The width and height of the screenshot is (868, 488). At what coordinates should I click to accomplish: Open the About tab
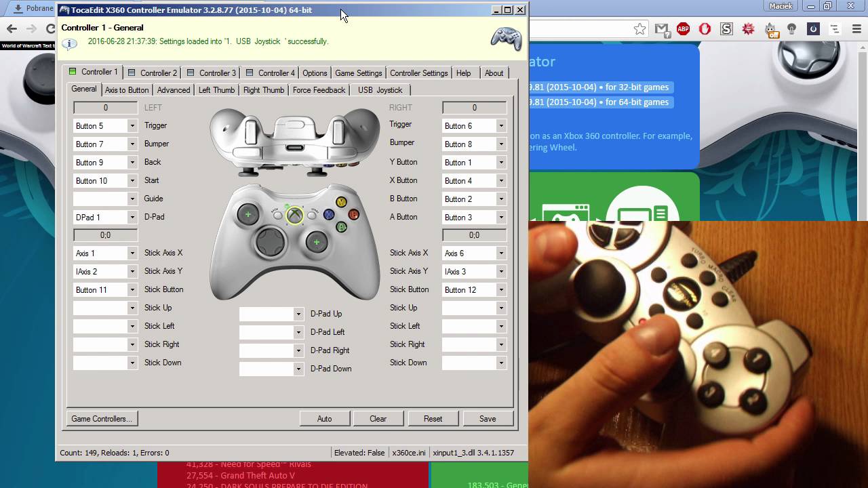(494, 73)
